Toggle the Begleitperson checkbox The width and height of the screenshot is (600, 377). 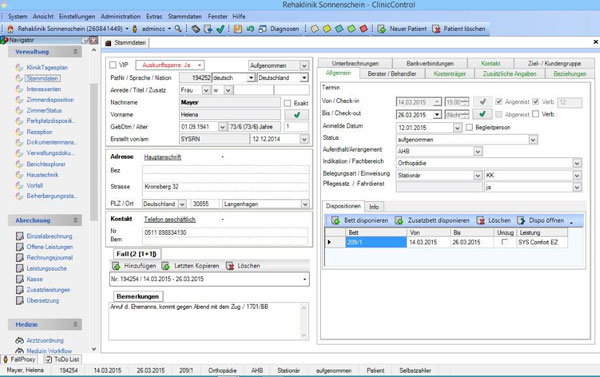coord(470,127)
